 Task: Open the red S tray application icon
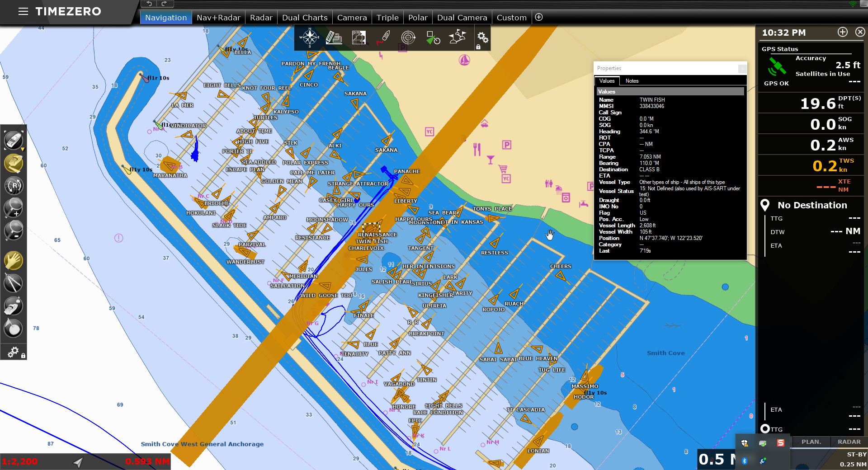pyautogui.click(x=781, y=443)
